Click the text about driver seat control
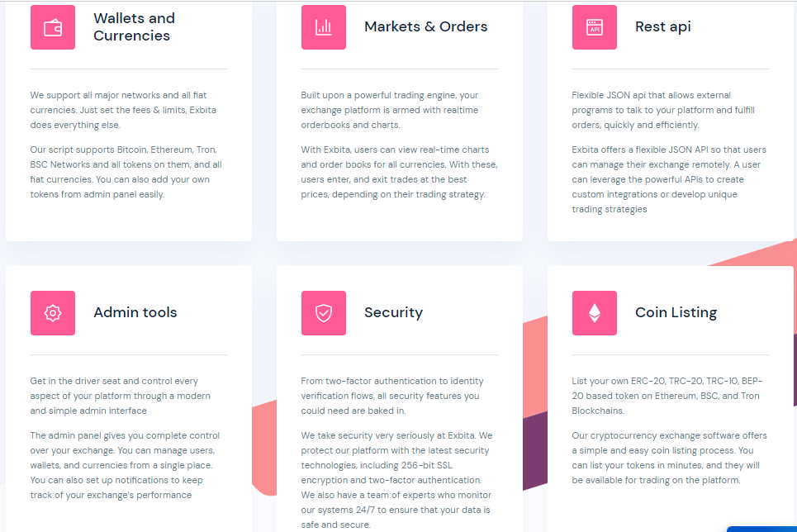Image resolution: width=797 pixels, height=532 pixels. tap(121, 396)
